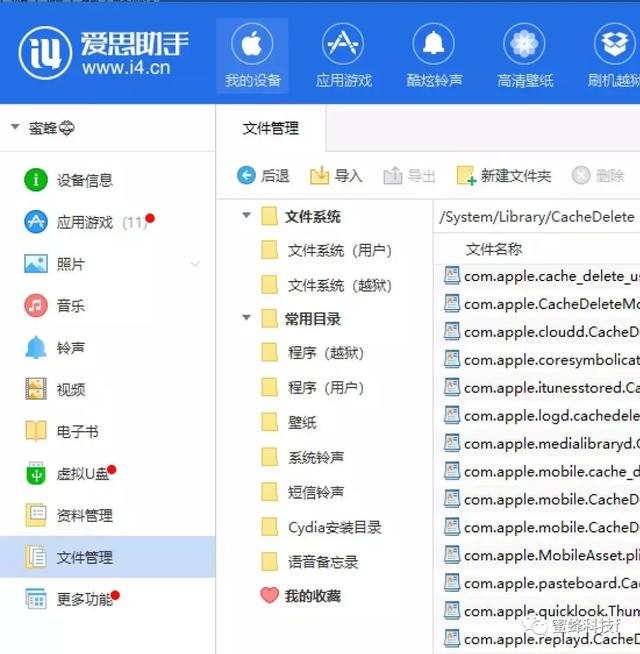Select file com.apple.mobile.cache_d…
The image size is (640, 654).
(542, 471)
